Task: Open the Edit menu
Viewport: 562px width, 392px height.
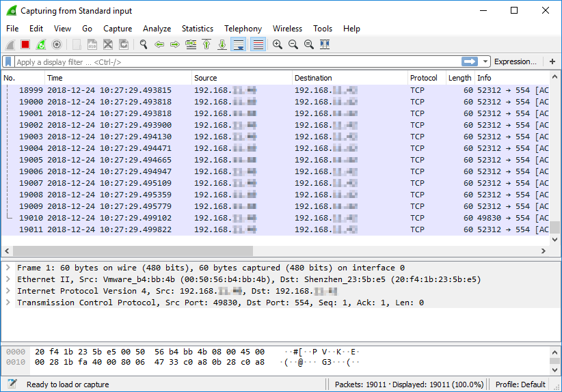Action: (x=36, y=29)
